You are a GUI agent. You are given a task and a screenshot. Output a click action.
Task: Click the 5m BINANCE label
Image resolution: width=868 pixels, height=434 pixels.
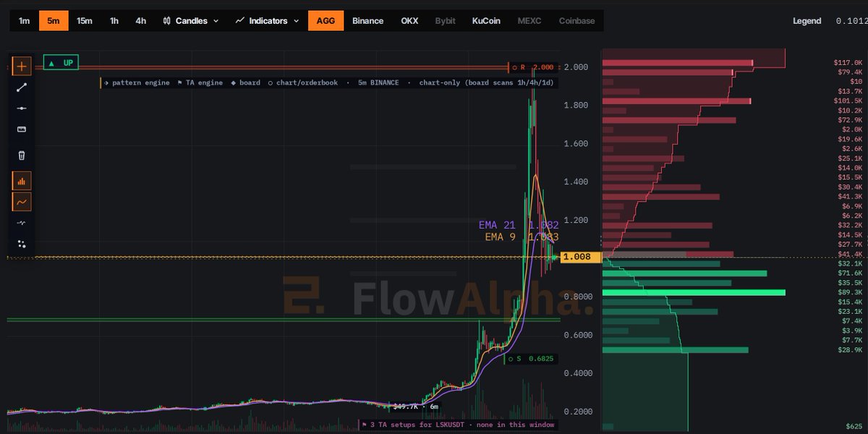pos(378,83)
